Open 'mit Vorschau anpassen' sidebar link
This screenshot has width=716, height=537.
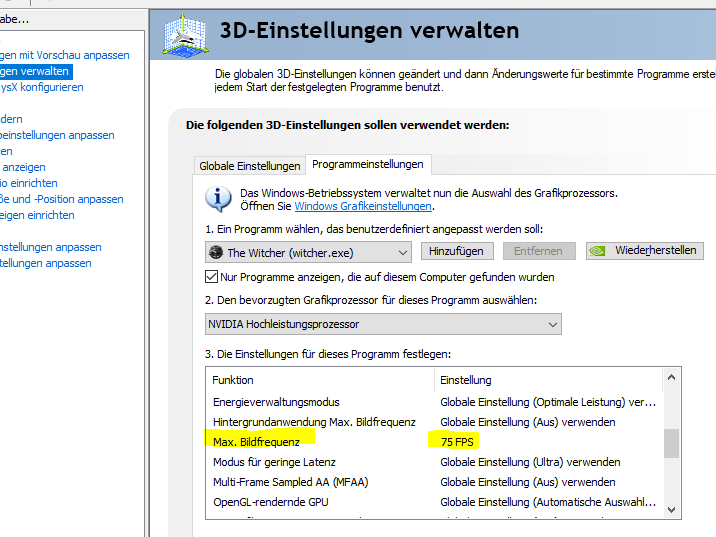pos(65,55)
